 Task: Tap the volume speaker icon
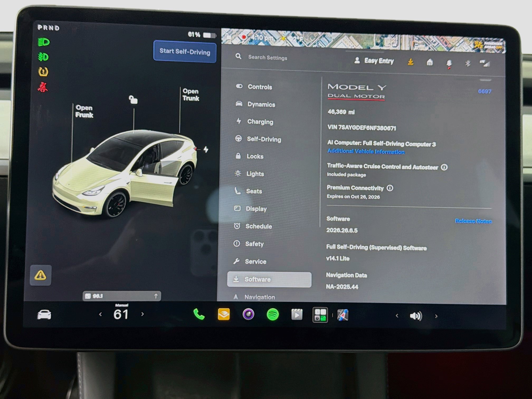416,316
